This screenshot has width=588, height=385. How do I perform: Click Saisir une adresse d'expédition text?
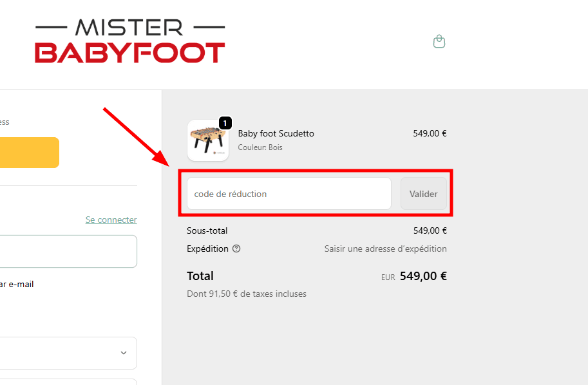[x=385, y=249]
